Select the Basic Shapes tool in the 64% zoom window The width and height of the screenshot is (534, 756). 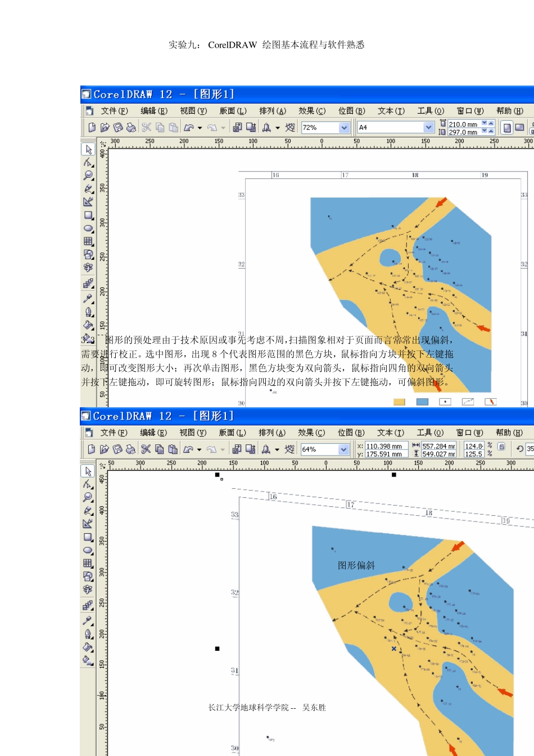88,577
